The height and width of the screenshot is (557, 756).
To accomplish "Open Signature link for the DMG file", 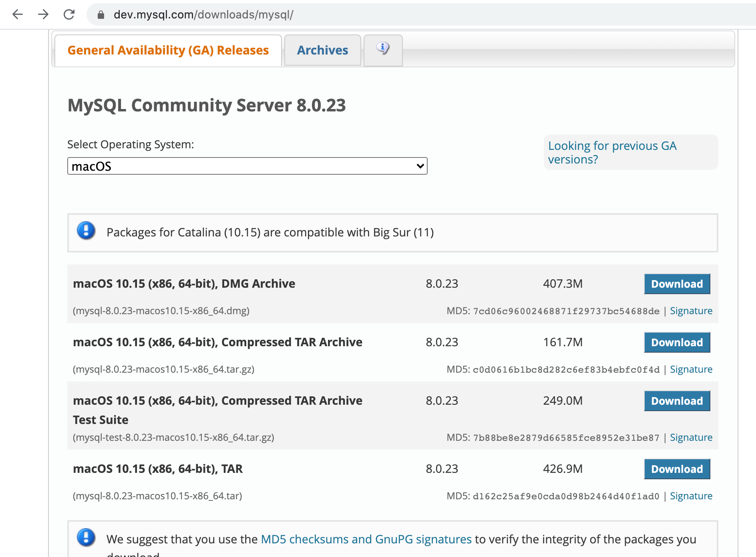I will pos(691,311).
